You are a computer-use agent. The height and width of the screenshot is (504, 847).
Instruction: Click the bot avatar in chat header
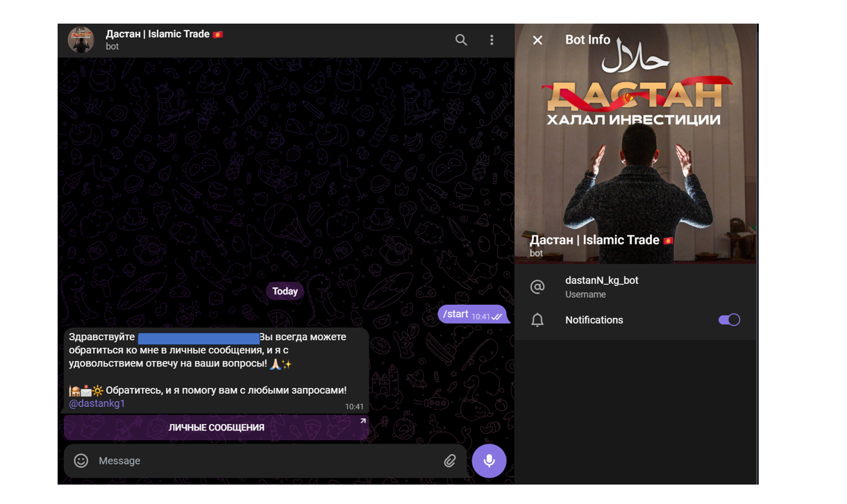point(81,40)
